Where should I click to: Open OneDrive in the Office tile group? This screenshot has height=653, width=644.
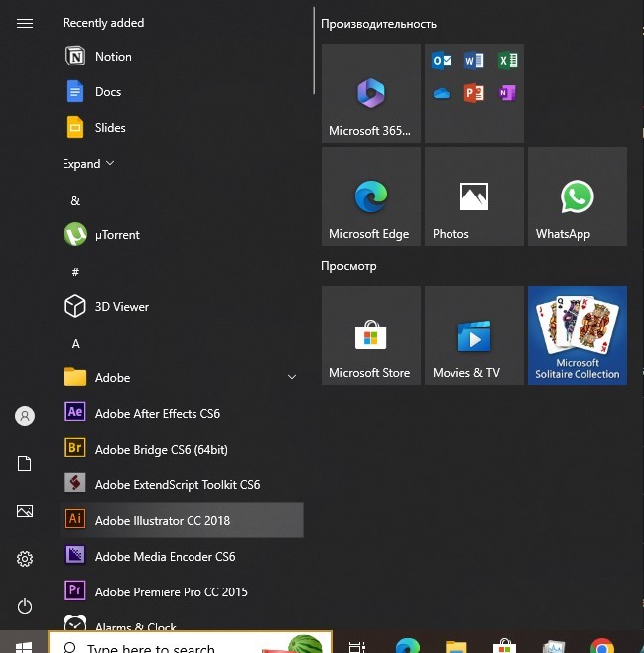(442, 93)
